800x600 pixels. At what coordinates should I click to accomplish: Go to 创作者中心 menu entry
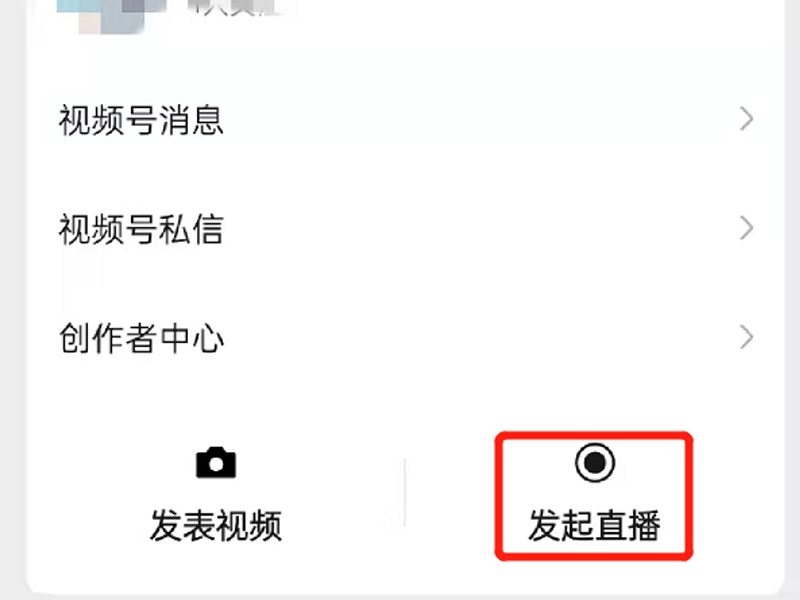point(406,337)
